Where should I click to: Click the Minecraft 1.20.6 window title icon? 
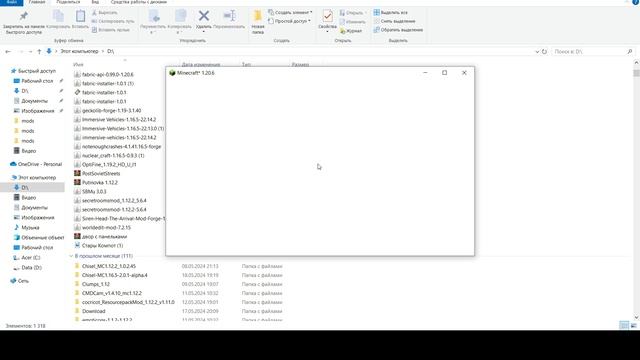point(172,73)
